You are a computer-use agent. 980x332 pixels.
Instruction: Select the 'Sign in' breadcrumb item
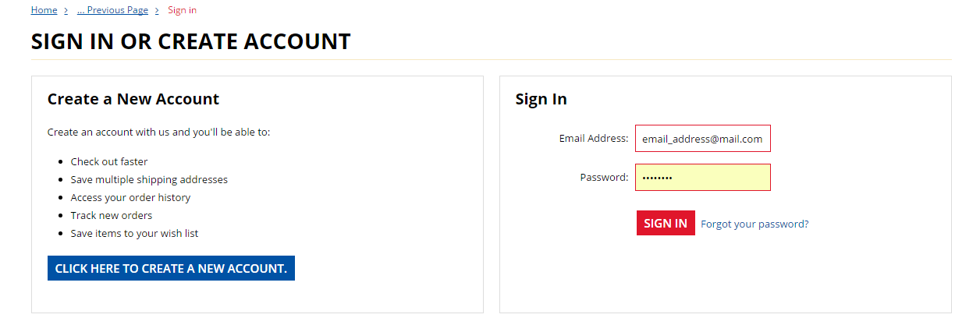182,10
